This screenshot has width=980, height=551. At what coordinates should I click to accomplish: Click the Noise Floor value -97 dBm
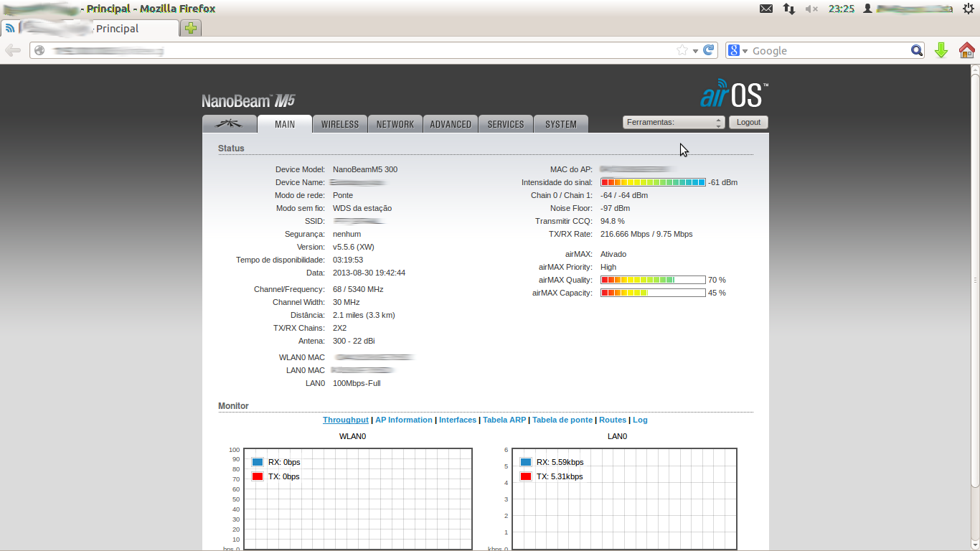point(615,208)
